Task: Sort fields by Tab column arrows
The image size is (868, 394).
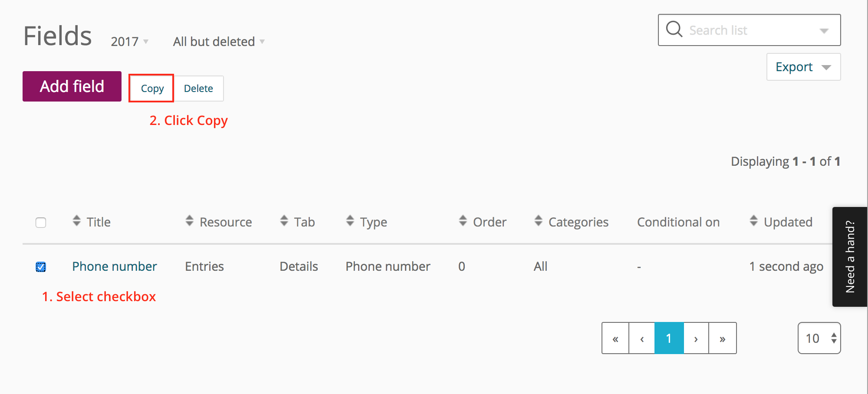Action: pos(284,221)
